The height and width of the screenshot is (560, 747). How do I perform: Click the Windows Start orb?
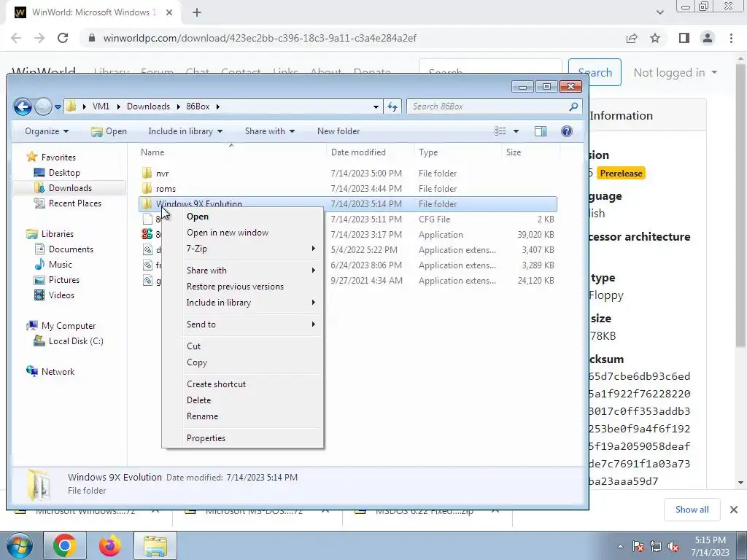click(20, 545)
